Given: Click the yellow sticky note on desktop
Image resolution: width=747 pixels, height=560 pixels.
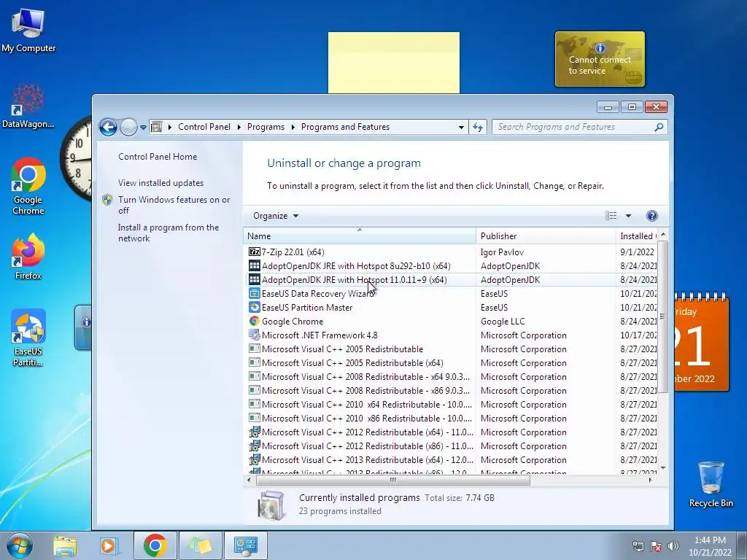Looking at the screenshot, I should tap(393, 63).
